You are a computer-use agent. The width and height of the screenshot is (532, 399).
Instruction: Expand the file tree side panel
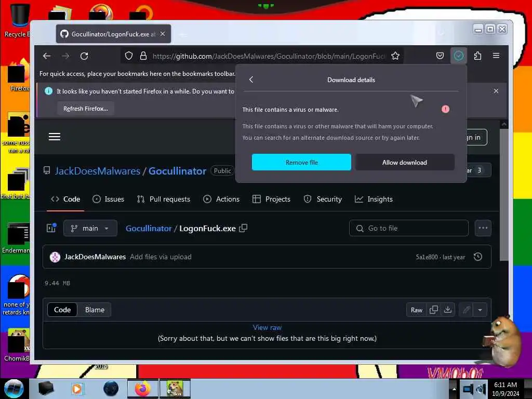[x=51, y=228]
